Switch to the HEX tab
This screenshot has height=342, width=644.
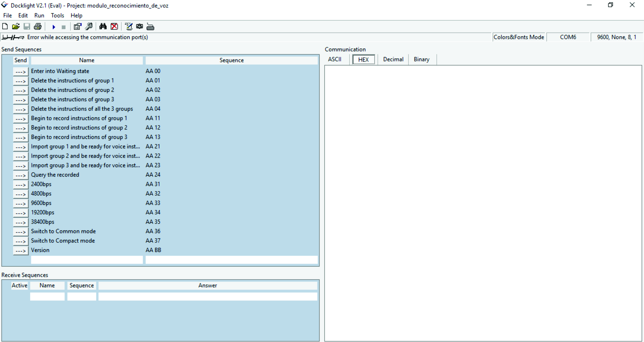pos(364,59)
